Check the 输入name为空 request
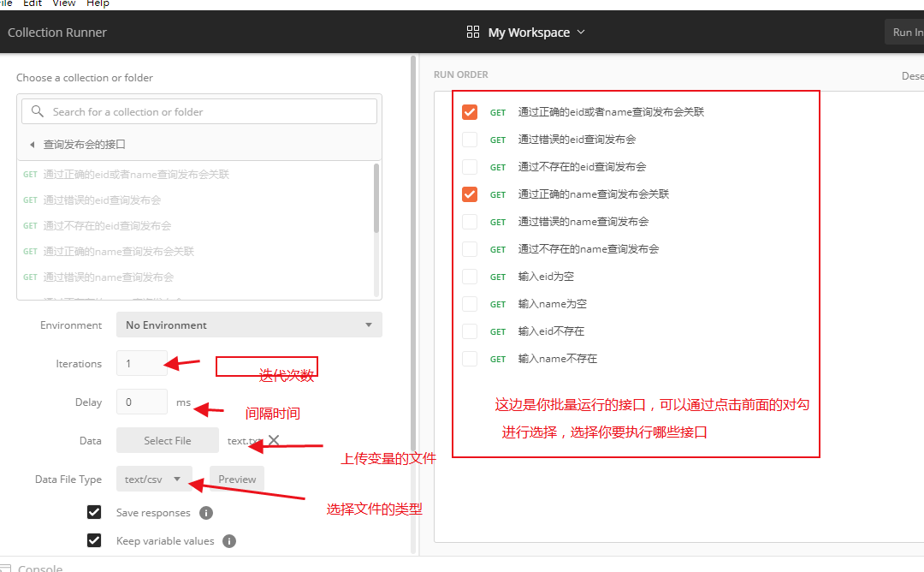This screenshot has height=572, width=924. tap(470, 304)
